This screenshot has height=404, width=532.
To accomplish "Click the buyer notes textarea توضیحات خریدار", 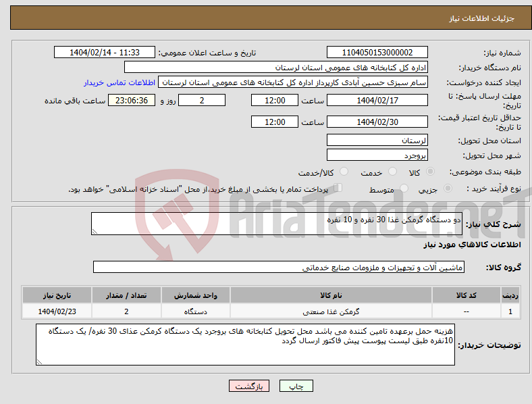I will pyautogui.click(x=245, y=345).
